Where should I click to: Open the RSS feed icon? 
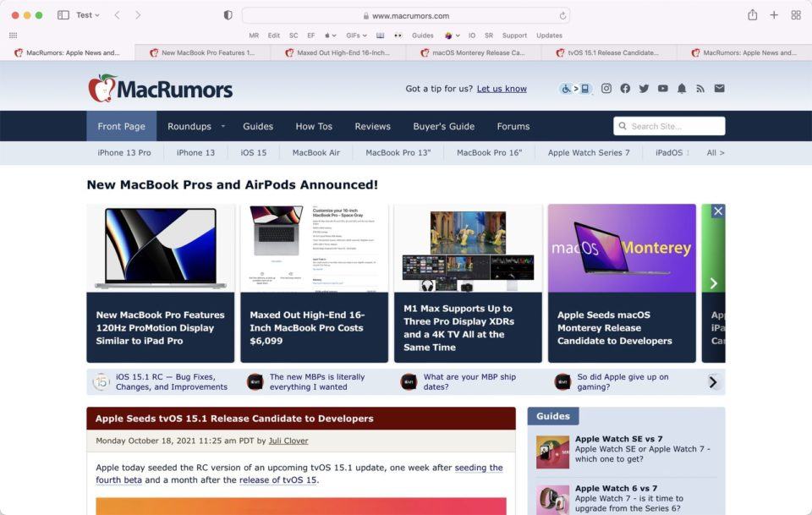tap(700, 88)
